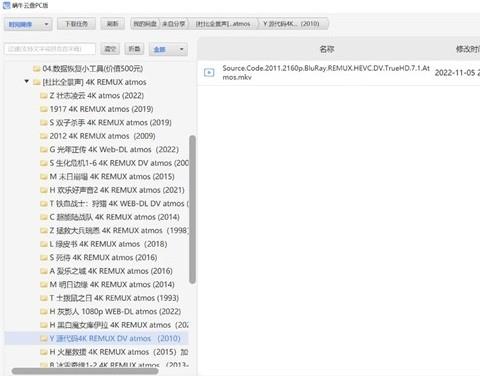Open 'H 欢乐好声音2 4K REMUX atmos (2021)'
This screenshot has height=376, width=480.
117,190
